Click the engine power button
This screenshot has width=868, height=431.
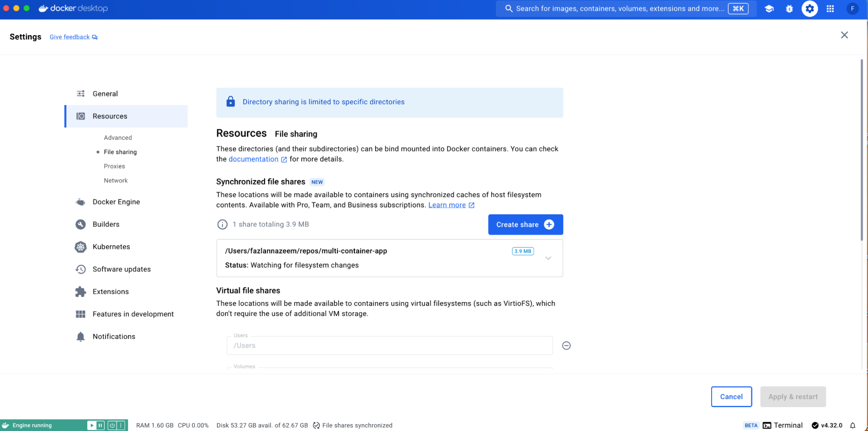click(112, 425)
